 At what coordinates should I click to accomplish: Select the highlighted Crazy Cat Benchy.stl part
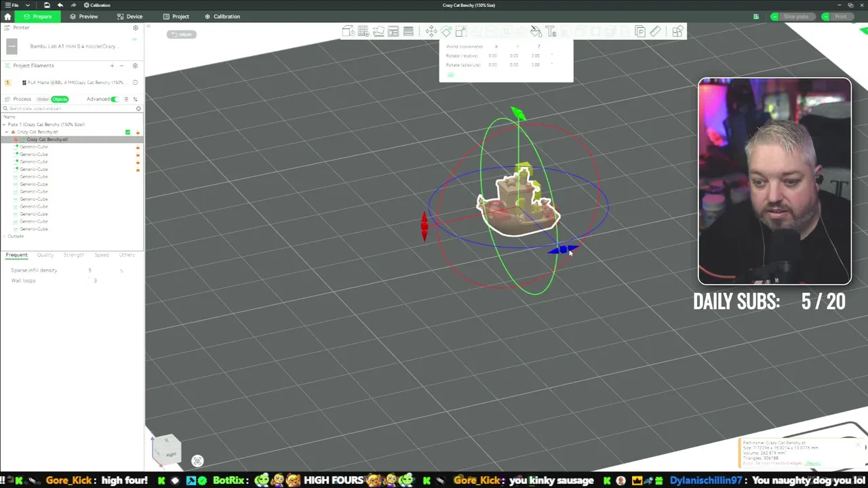click(x=72, y=140)
